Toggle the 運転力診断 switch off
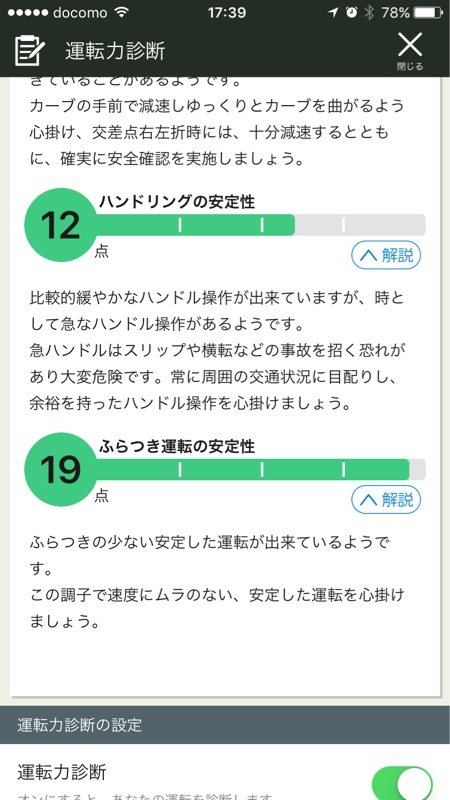The image size is (450, 800). click(x=402, y=783)
